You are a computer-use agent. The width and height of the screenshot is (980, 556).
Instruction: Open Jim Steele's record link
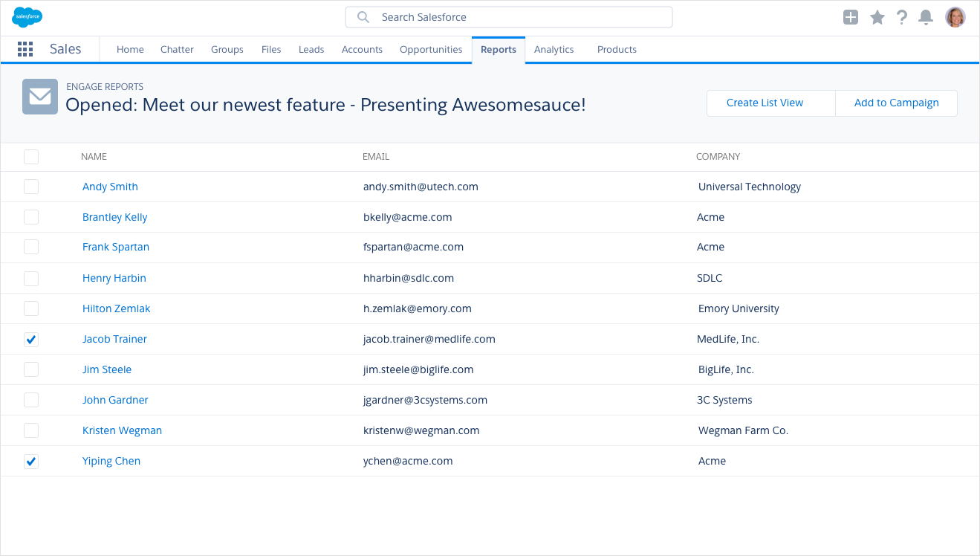tap(107, 369)
